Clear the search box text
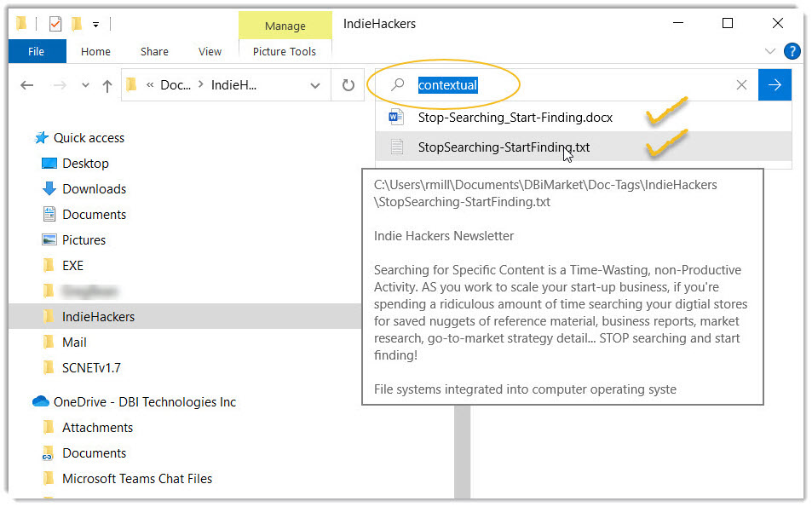Screen dimensions: 812x507 click(741, 85)
